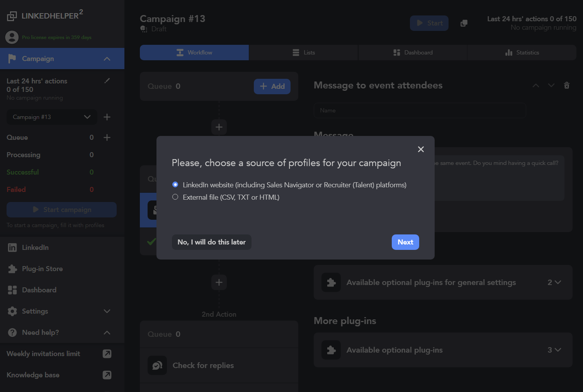Click the Weekly invitations limit link
The width and height of the screenshot is (583, 392).
[43, 354]
